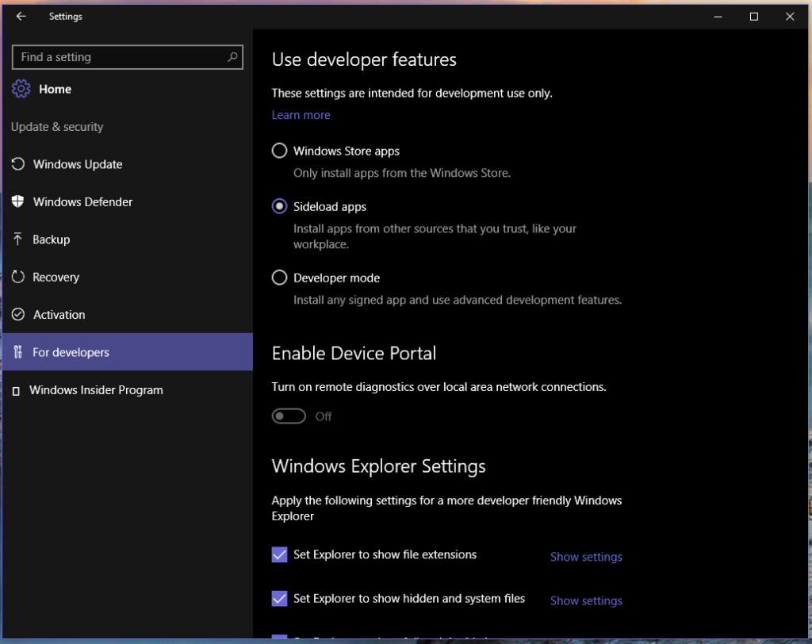Click the Backup upload arrow icon
The image size is (812, 644).
[x=18, y=240]
